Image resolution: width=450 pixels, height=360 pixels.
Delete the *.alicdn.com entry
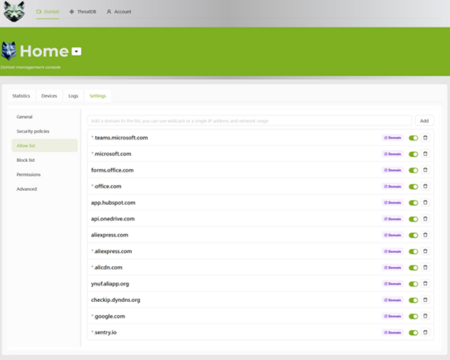(x=425, y=267)
